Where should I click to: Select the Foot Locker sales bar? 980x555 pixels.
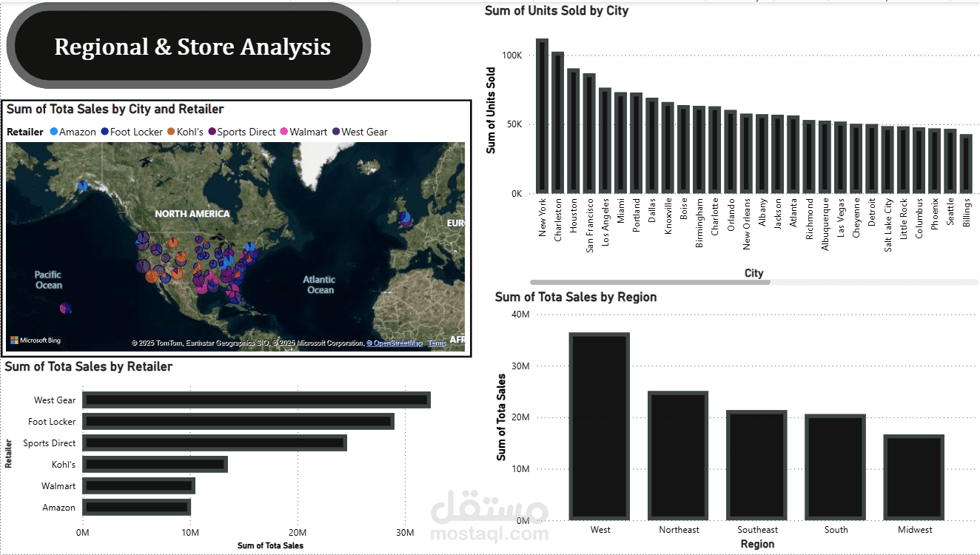click(x=238, y=421)
